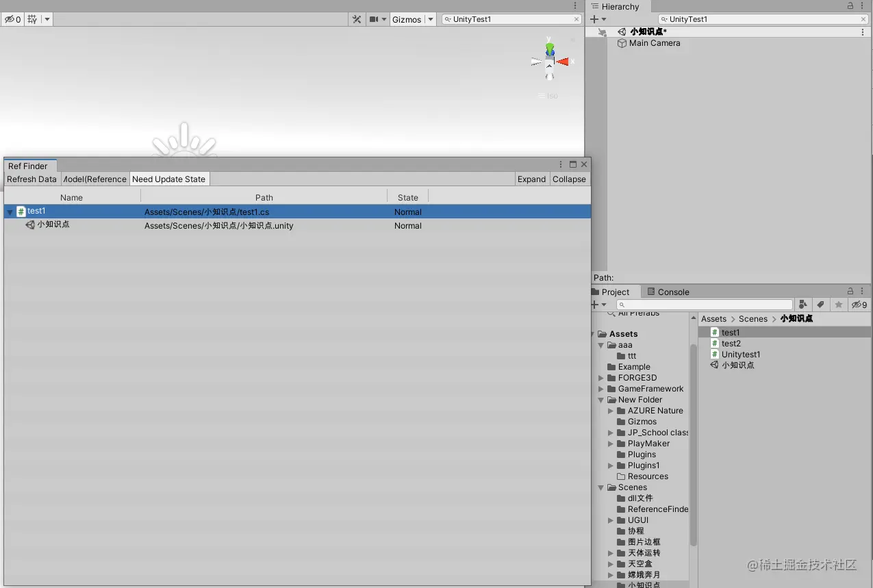873x588 pixels.
Task: Collapse the aaa folder
Action: (x=601, y=345)
